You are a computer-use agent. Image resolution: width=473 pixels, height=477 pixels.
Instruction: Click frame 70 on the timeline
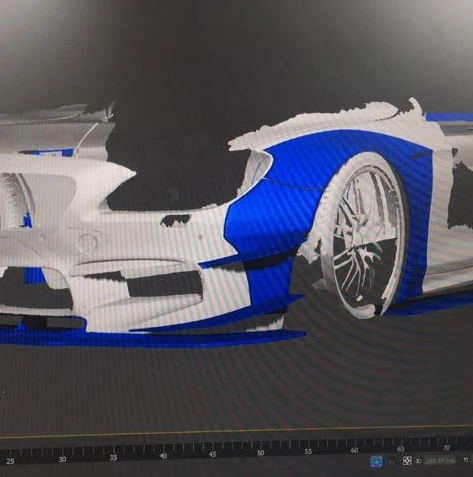coord(446,447)
